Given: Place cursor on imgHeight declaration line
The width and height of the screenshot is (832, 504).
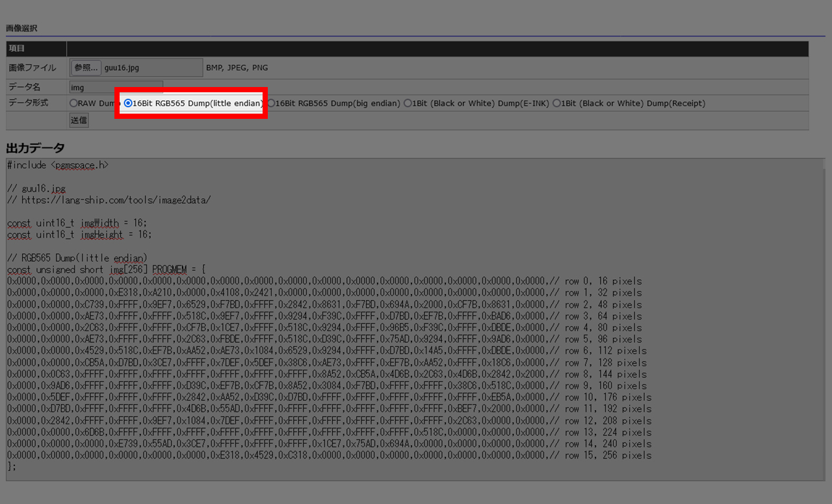Looking at the screenshot, I should tap(81, 234).
